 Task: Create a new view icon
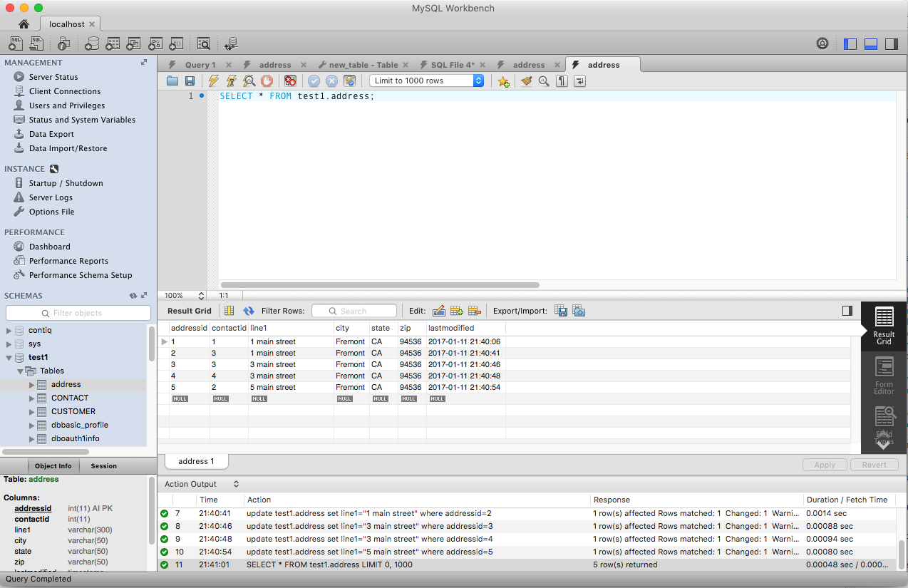click(133, 43)
